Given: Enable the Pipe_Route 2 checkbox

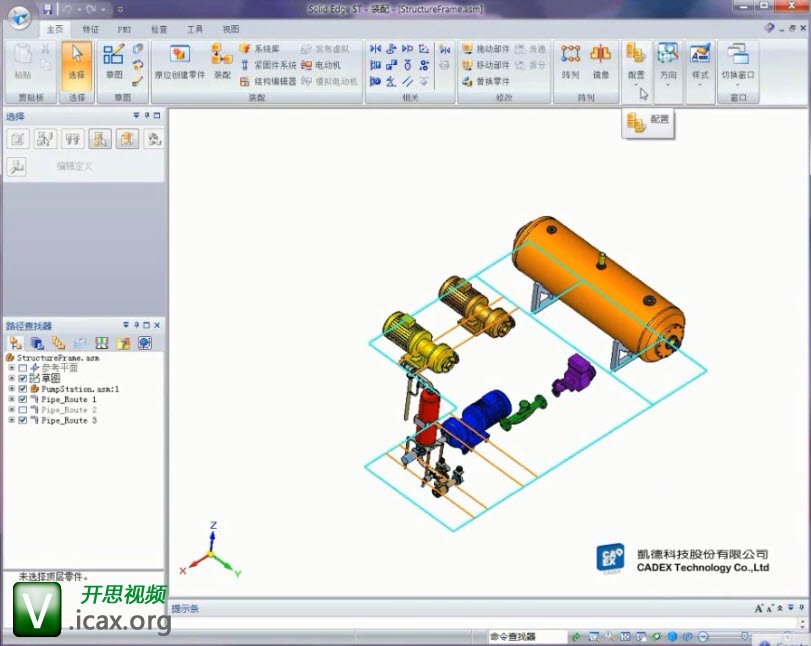Looking at the screenshot, I should pos(23,410).
